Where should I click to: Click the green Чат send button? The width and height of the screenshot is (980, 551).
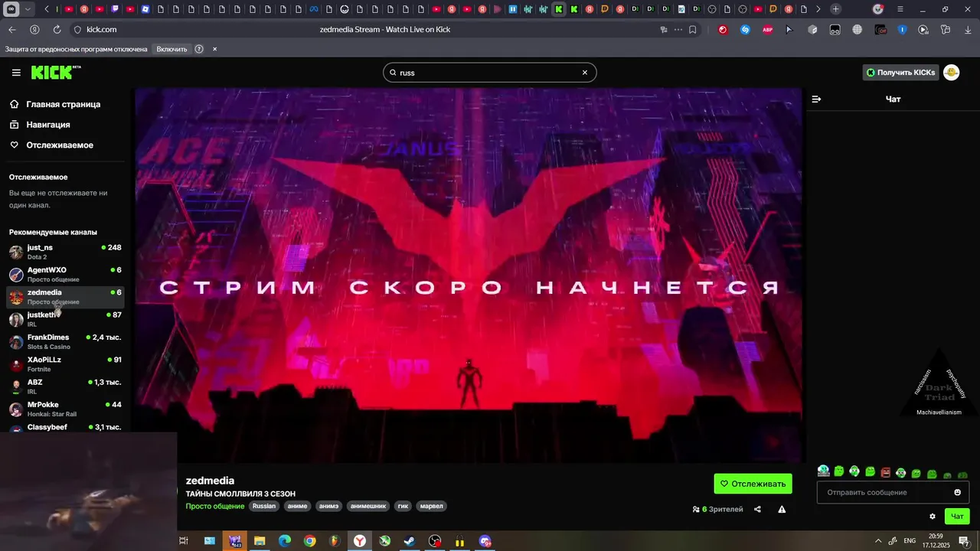pyautogui.click(x=957, y=517)
